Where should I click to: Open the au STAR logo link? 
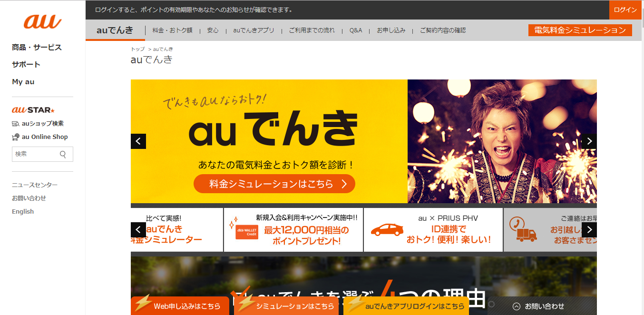(33, 110)
